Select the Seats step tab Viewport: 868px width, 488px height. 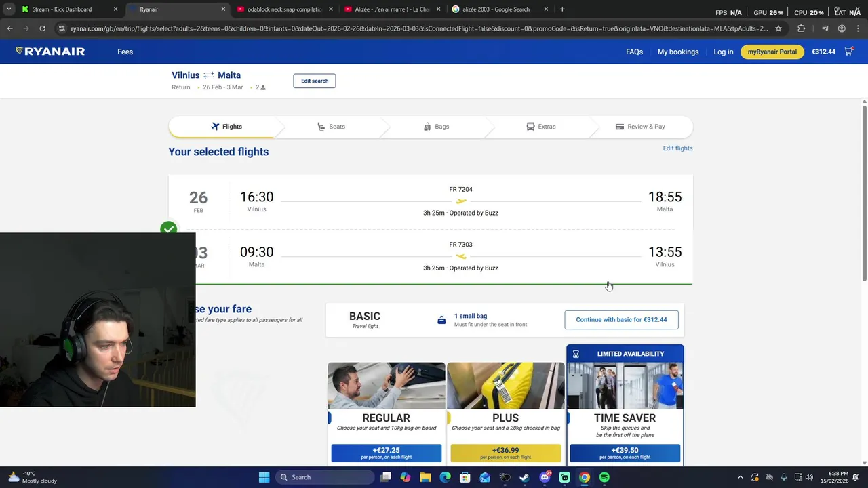pyautogui.click(x=331, y=127)
